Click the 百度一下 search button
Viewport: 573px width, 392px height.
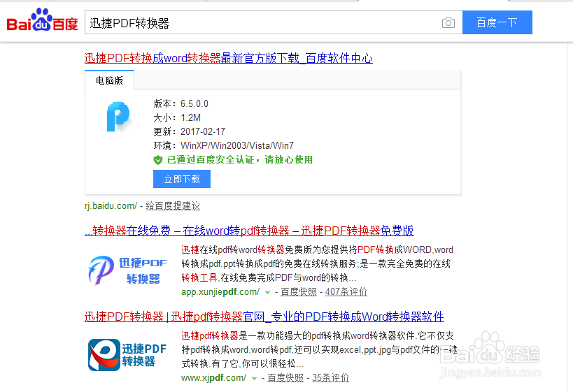coord(497,22)
